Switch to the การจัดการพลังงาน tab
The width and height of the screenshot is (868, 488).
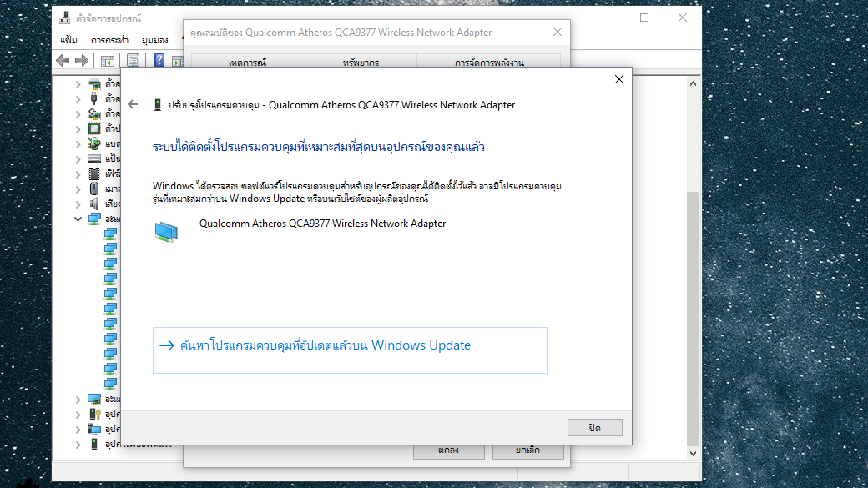click(x=489, y=62)
